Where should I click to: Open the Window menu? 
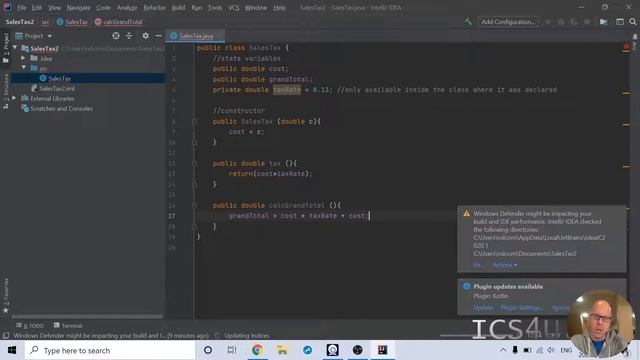(256, 8)
